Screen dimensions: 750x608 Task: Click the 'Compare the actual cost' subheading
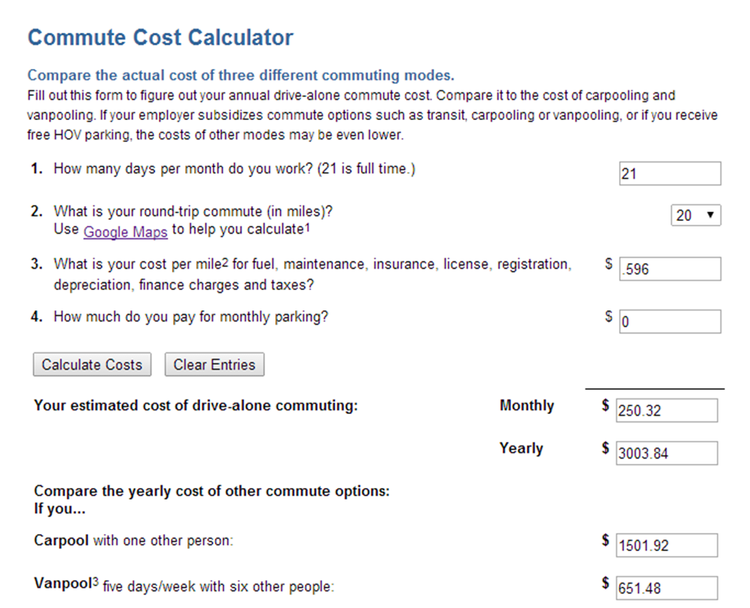tap(240, 75)
